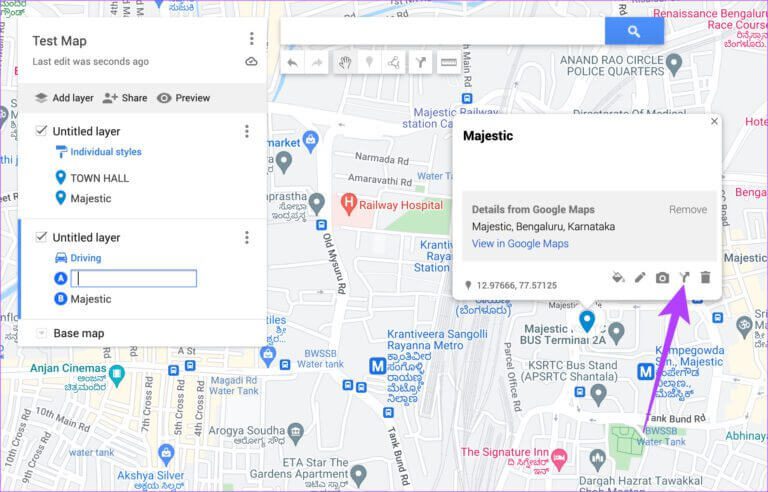This screenshot has width=768, height=492.
Task: Select the hand pan tool
Action: [x=345, y=63]
